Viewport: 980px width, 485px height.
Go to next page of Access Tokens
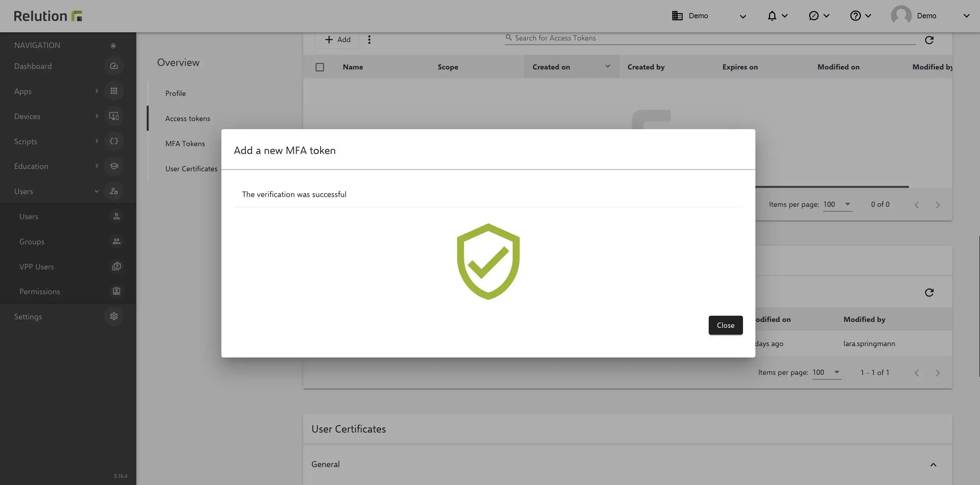click(937, 205)
